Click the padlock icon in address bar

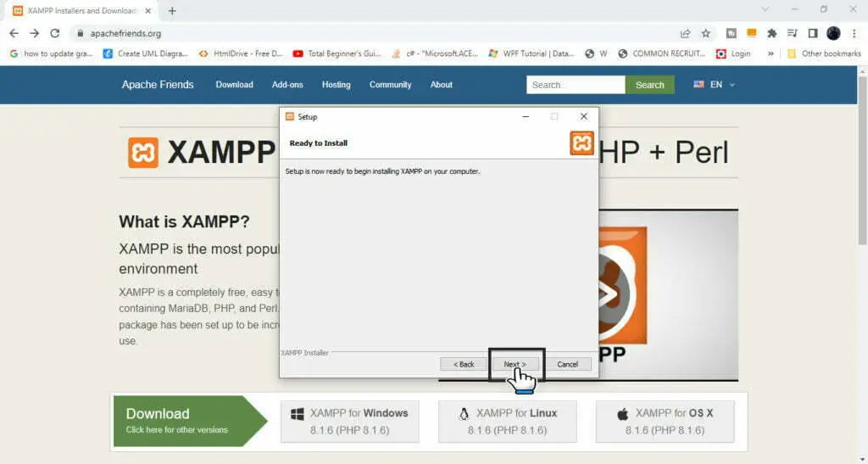(x=81, y=33)
